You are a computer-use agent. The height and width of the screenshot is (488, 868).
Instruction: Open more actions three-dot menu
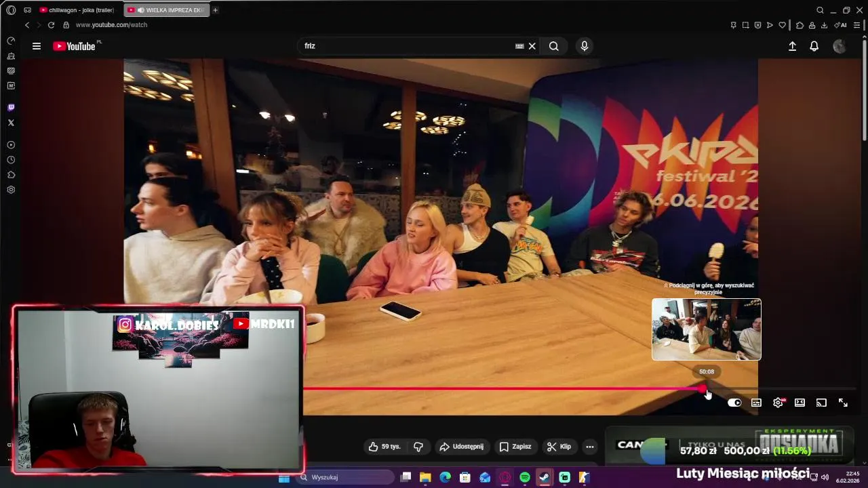point(590,447)
